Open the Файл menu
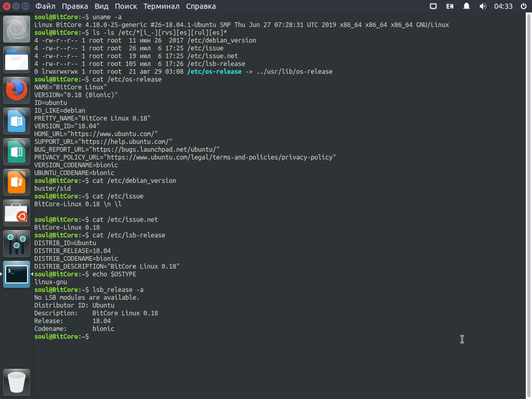Viewport: 532px width, 399px height. (45, 6)
